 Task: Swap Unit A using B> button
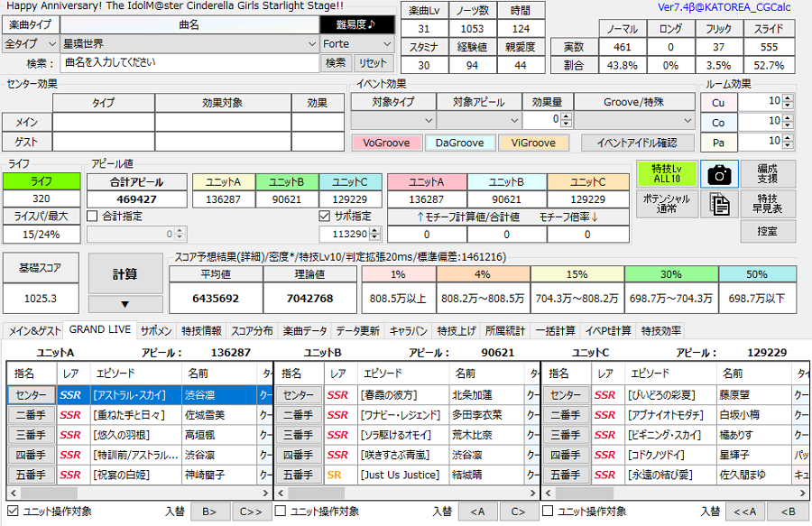click(209, 512)
